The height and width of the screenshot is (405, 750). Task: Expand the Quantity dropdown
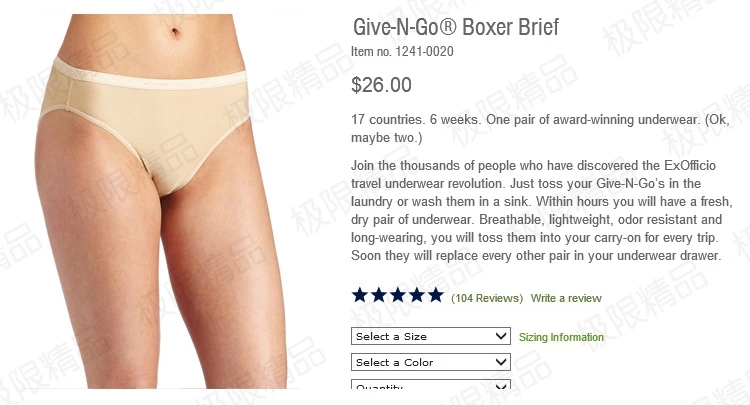click(x=430, y=384)
